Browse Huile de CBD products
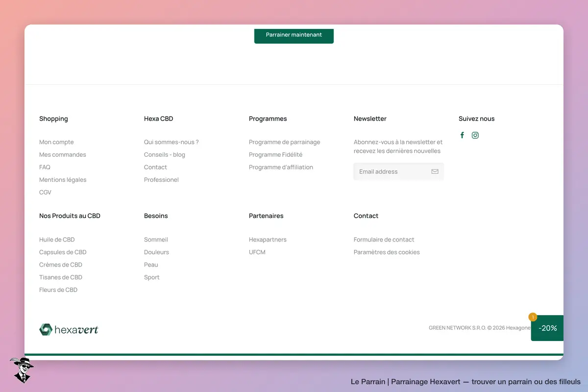588x392 pixels. 57,240
